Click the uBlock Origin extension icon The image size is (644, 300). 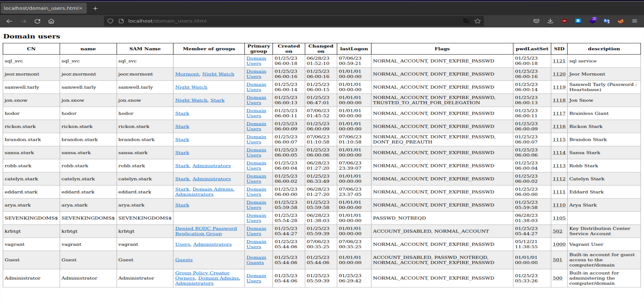(x=564, y=21)
